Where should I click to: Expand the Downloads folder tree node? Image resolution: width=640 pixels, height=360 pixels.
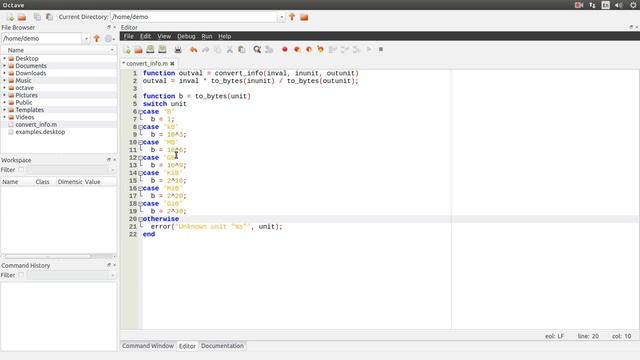pos(4,73)
